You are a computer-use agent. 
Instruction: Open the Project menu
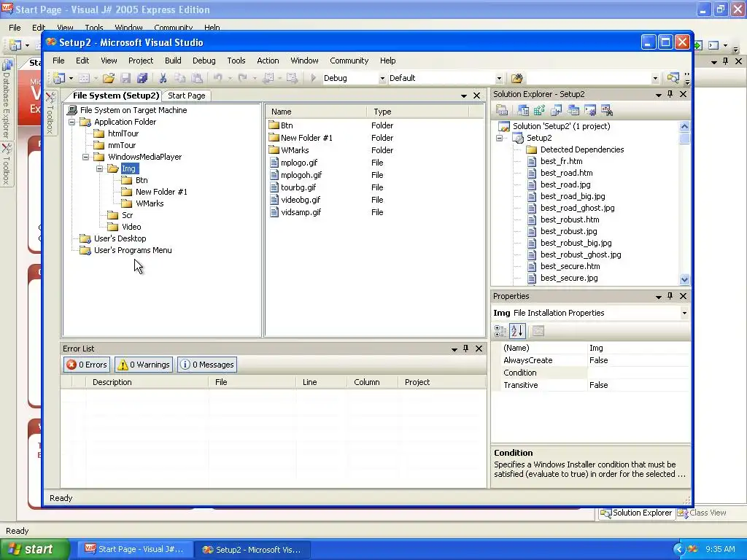[x=141, y=61]
